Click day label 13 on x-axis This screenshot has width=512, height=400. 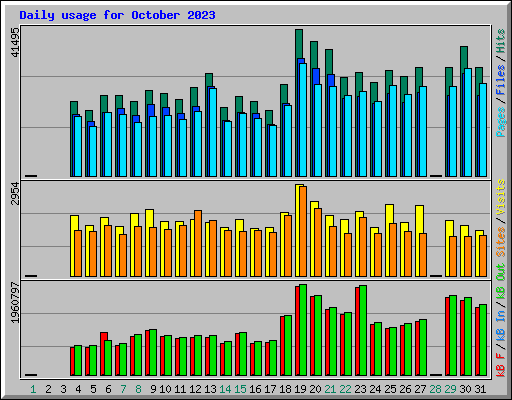click(210, 389)
